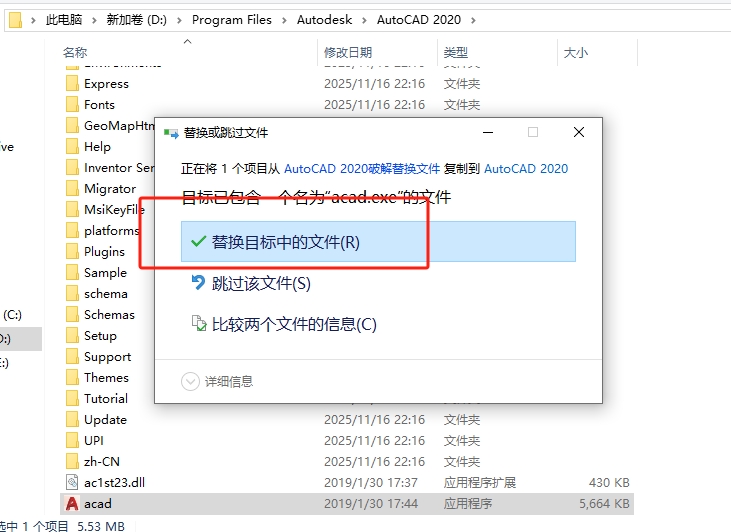
Task: Expand chevron after 新加卷 (D:) breadcrumb
Action: 179,21
